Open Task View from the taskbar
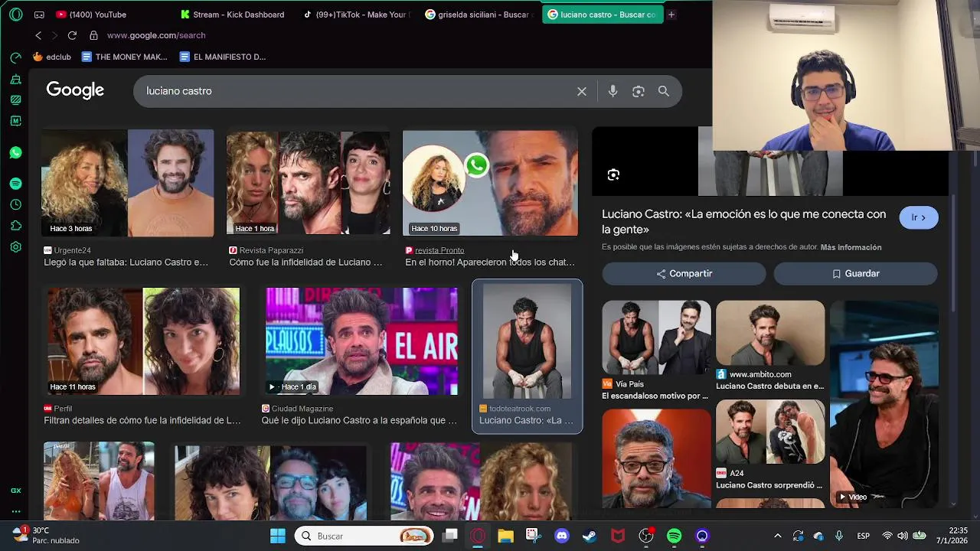The height and width of the screenshot is (551, 980). point(450,536)
